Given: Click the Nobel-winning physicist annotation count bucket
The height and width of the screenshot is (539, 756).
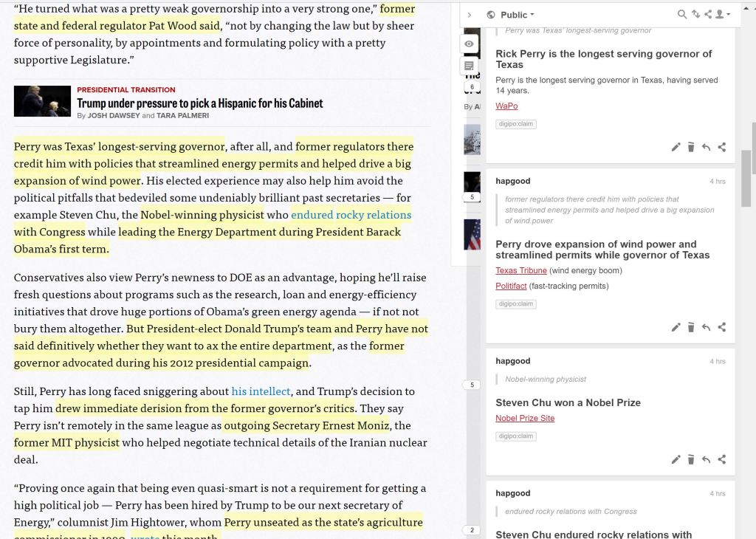Looking at the screenshot, I should pyautogui.click(x=472, y=385).
